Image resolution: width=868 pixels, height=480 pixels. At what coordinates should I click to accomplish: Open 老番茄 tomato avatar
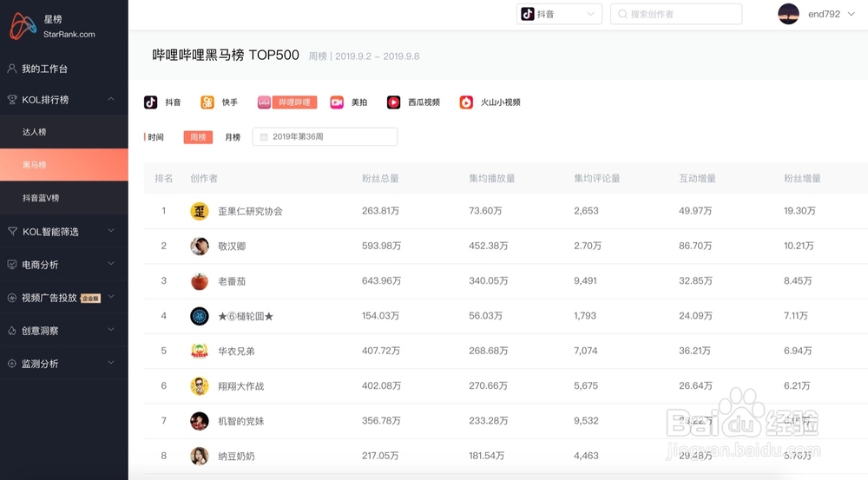pyautogui.click(x=200, y=281)
